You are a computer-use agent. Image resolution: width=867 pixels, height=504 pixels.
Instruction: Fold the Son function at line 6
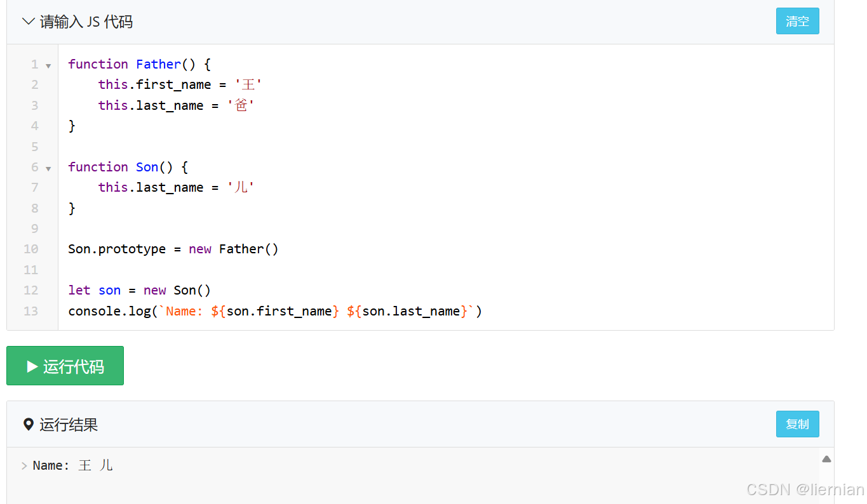coord(48,168)
